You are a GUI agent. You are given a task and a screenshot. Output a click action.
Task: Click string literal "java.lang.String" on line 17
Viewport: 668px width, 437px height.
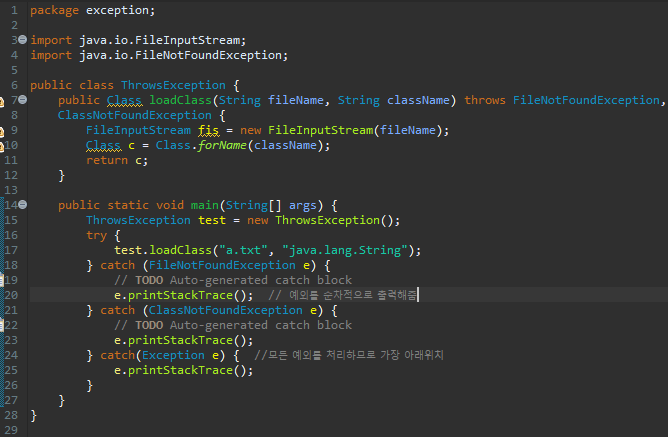[345, 250]
